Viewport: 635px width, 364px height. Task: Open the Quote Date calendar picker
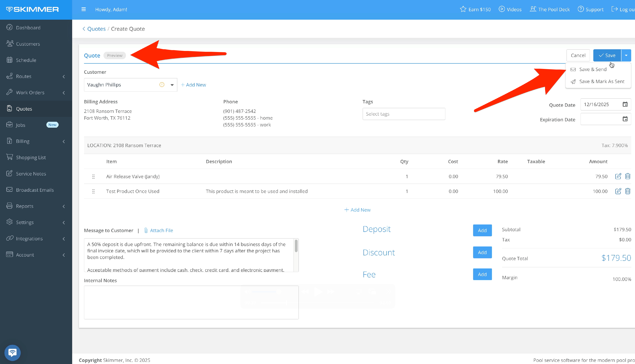point(625,104)
